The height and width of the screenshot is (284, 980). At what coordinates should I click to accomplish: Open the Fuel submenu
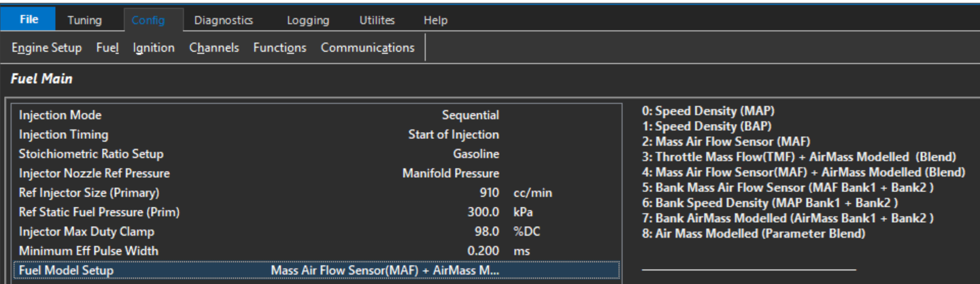[107, 48]
